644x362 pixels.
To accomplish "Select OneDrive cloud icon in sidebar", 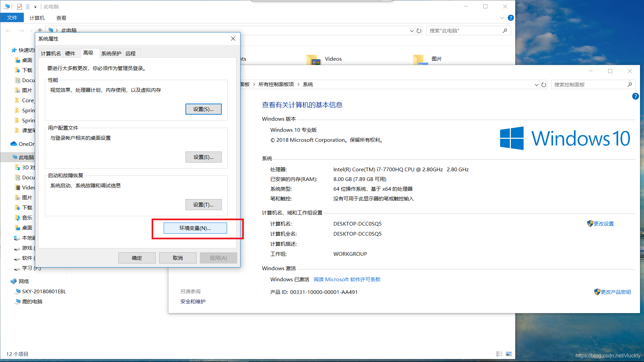I will point(14,144).
